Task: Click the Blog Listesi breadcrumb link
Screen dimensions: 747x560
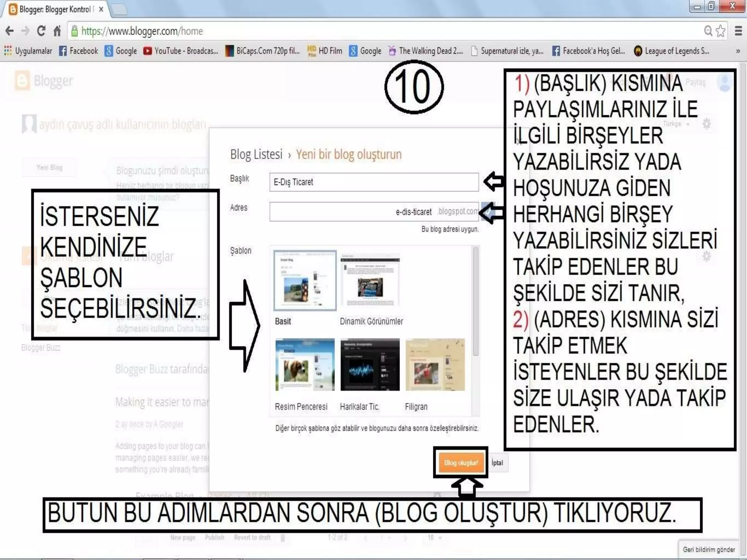Action: coord(256,154)
